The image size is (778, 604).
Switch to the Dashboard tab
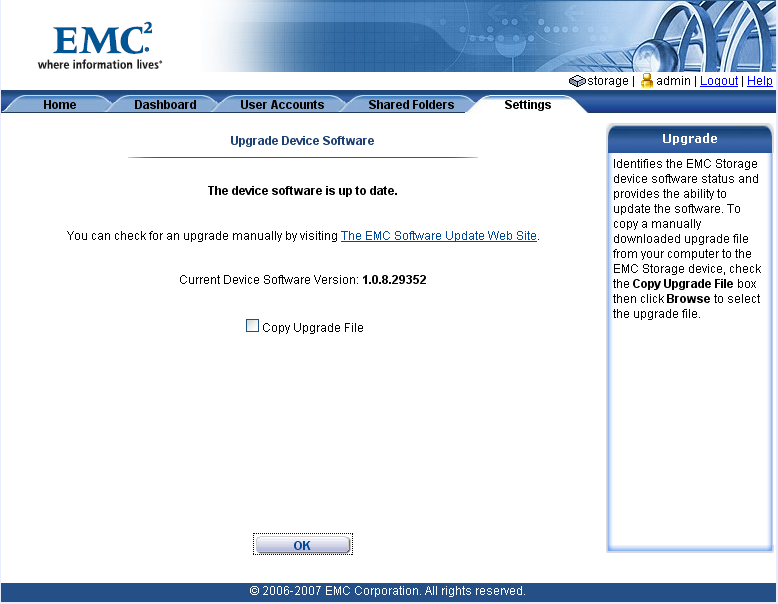tap(165, 105)
